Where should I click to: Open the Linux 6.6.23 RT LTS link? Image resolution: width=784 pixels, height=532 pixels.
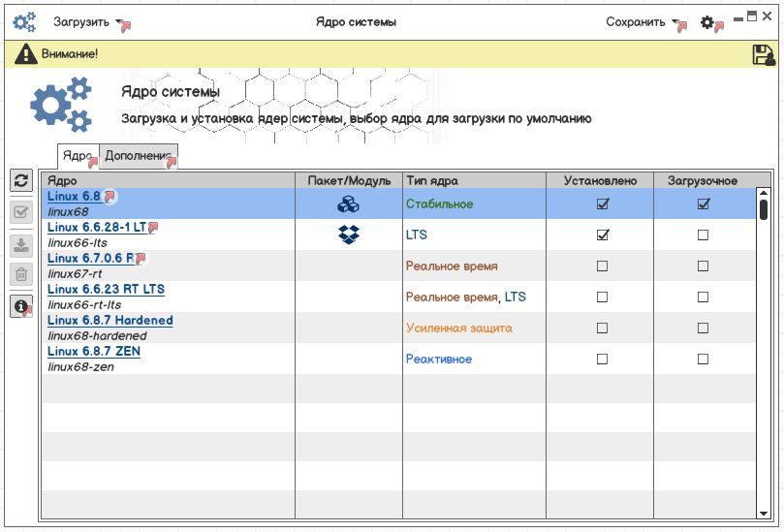[106, 290]
